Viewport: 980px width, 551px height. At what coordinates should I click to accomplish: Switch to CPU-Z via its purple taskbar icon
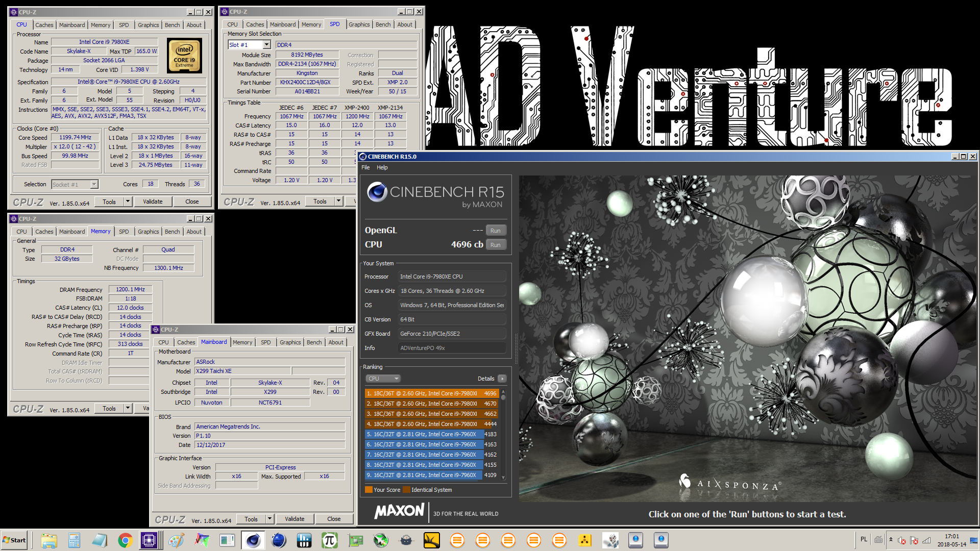[x=149, y=540]
